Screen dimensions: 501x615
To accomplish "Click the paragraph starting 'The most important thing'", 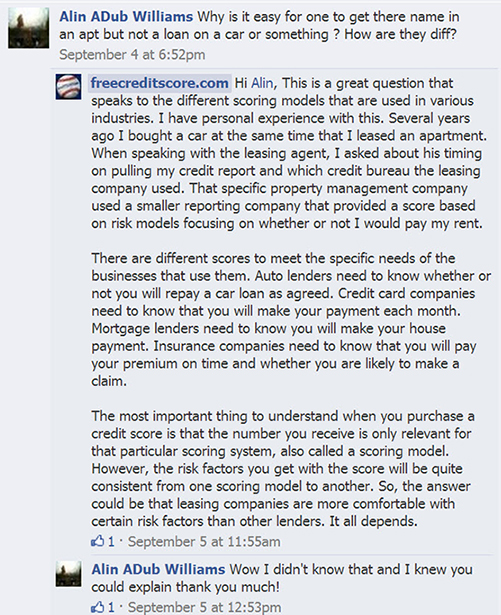I will pos(283,468).
